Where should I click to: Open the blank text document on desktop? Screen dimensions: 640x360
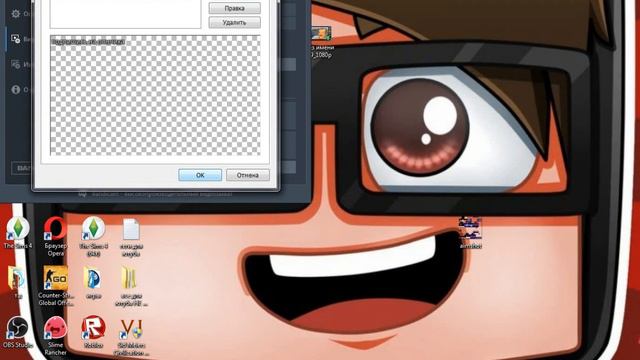click(131, 237)
